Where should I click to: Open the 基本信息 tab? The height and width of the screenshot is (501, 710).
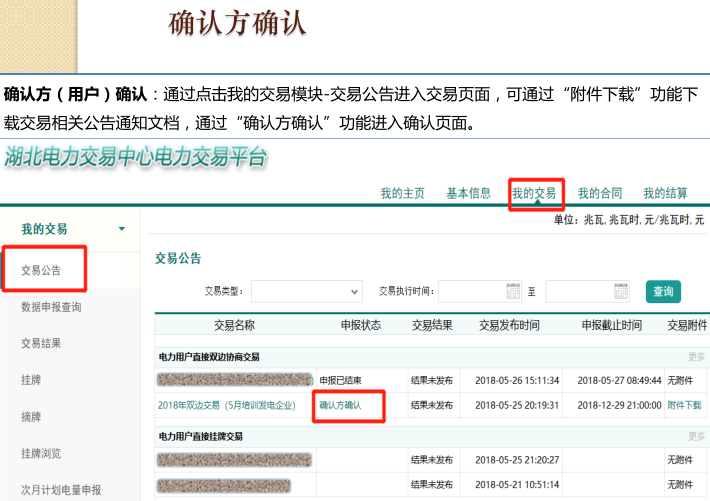coord(468,193)
